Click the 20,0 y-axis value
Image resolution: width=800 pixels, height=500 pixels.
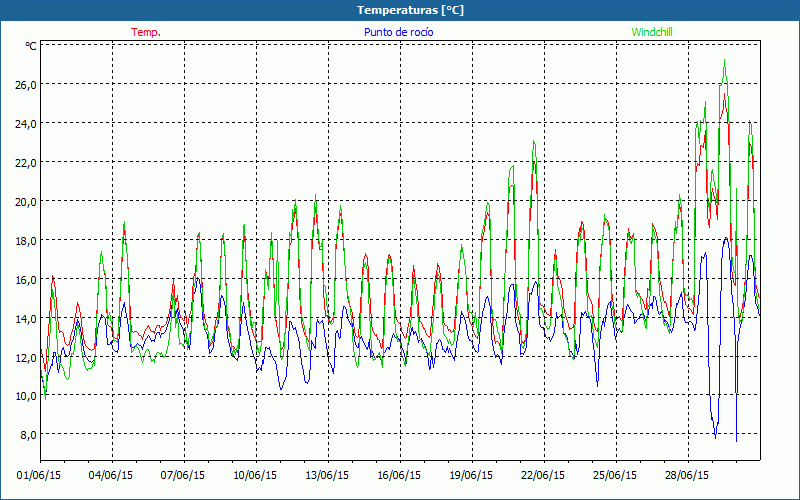click(x=26, y=202)
